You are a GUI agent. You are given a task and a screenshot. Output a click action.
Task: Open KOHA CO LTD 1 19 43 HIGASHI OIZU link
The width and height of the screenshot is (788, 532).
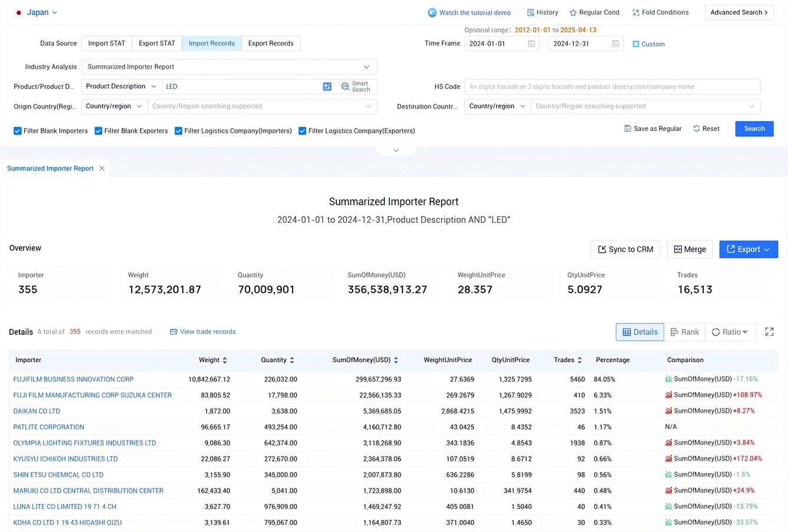[67, 523]
